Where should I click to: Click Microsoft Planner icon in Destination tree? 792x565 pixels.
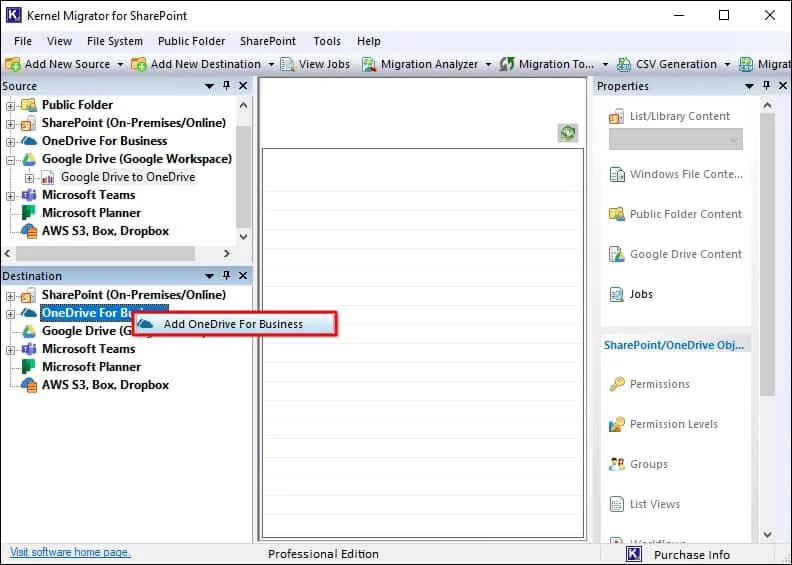pos(29,367)
